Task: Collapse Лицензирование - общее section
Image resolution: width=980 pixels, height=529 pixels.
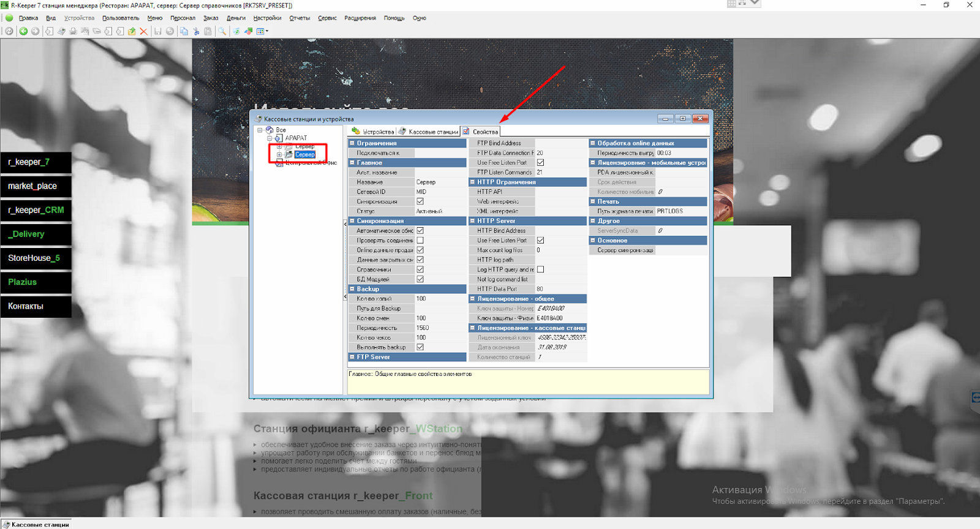Action: coord(472,299)
